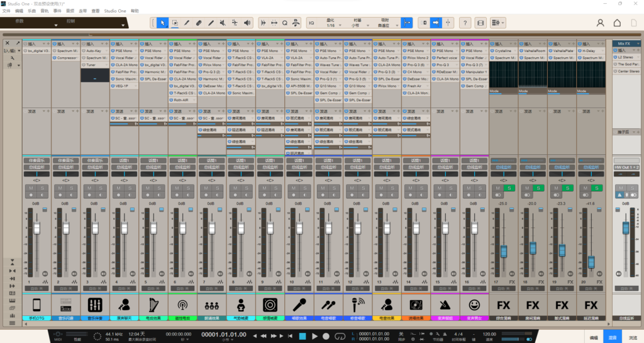Open HW Out 1+2 output selector
This screenshot has height=343, width=644.
point(626,168)
